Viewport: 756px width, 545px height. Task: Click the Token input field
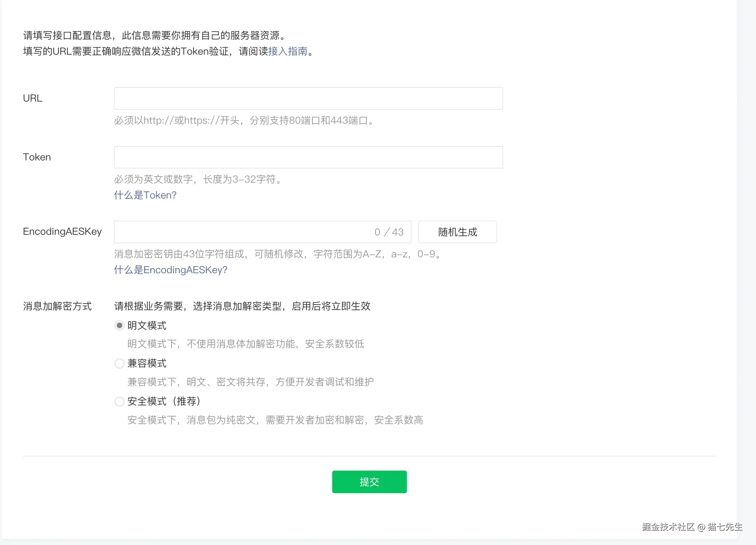point(308,157)
